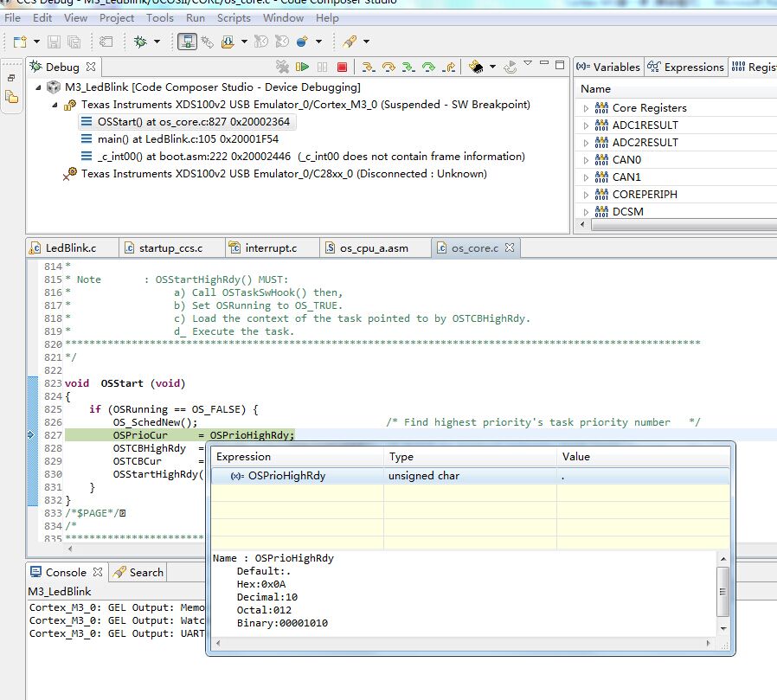The image size is (777, 700).
Task: Switch to the LedBlink.c editor tab
Action: [x=69, y=248]
